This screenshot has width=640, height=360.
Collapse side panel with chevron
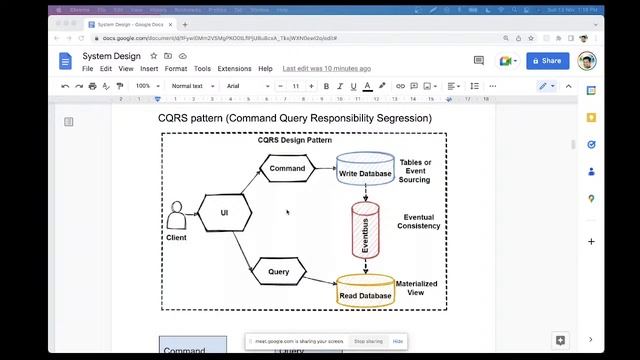click(590, 339)
